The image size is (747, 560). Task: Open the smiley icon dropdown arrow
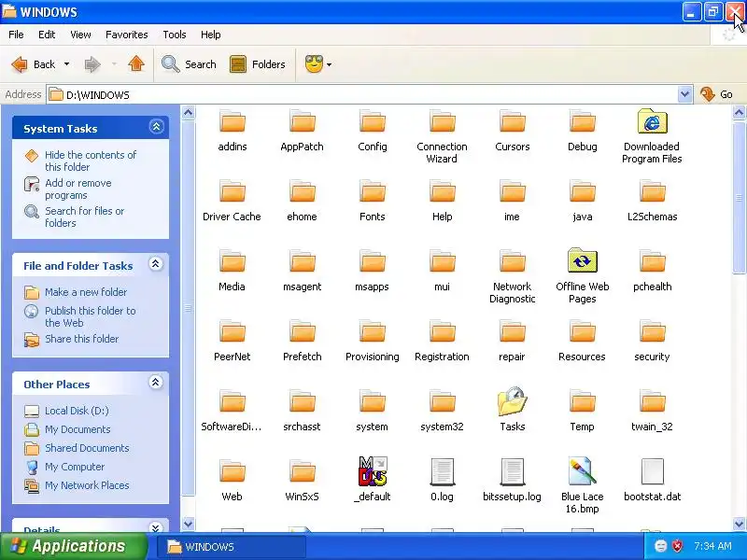point(330,64)
